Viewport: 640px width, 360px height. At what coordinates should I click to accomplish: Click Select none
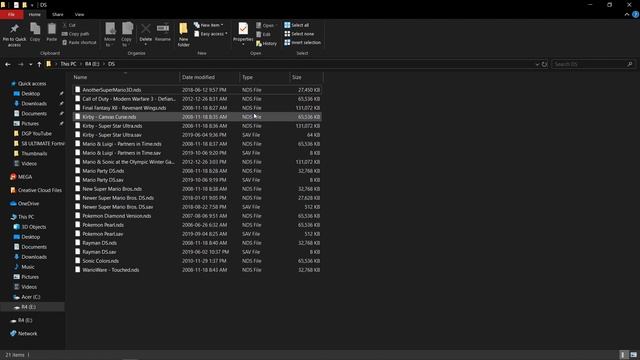pos(299,34)
